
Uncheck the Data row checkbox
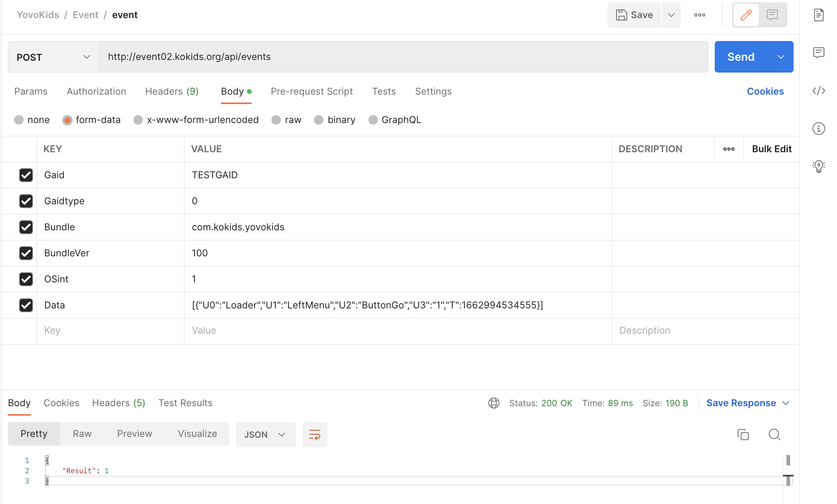26,305
